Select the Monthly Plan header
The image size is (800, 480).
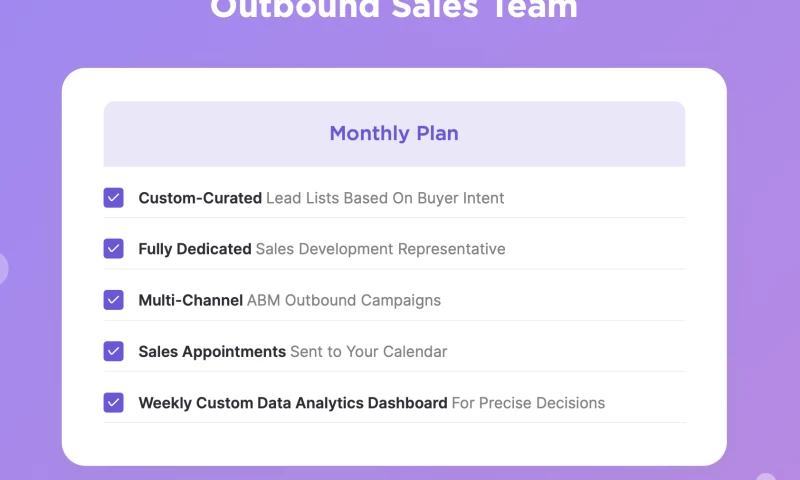394,134
